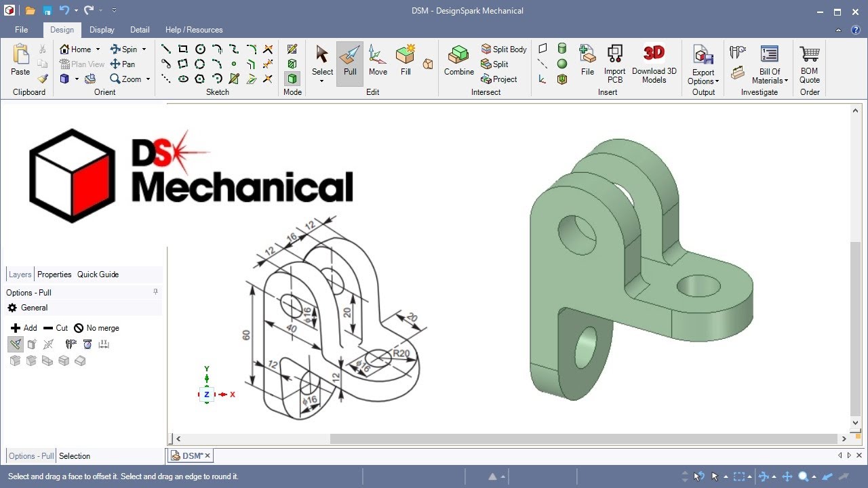Screen dimensions: 868x488
Task: Select the Rectangle sketch tool
Action: (183, 49)
